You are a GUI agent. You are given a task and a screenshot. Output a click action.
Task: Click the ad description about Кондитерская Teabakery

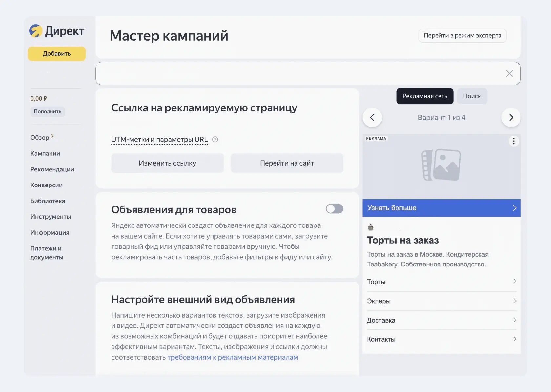pyautogui.click(x=428, y=259)
